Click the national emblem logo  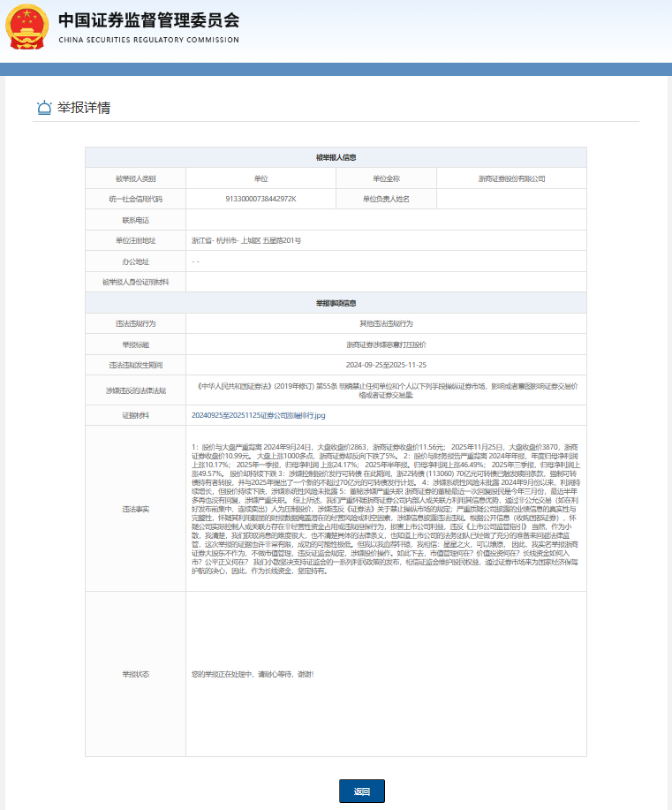pos(26,26)
